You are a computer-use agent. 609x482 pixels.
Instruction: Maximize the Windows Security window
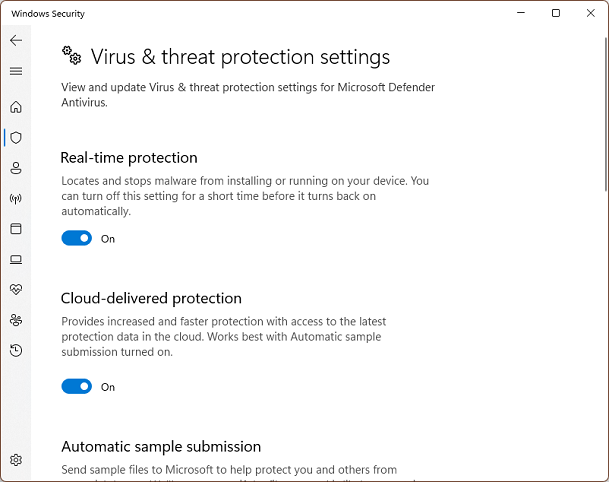556,13
